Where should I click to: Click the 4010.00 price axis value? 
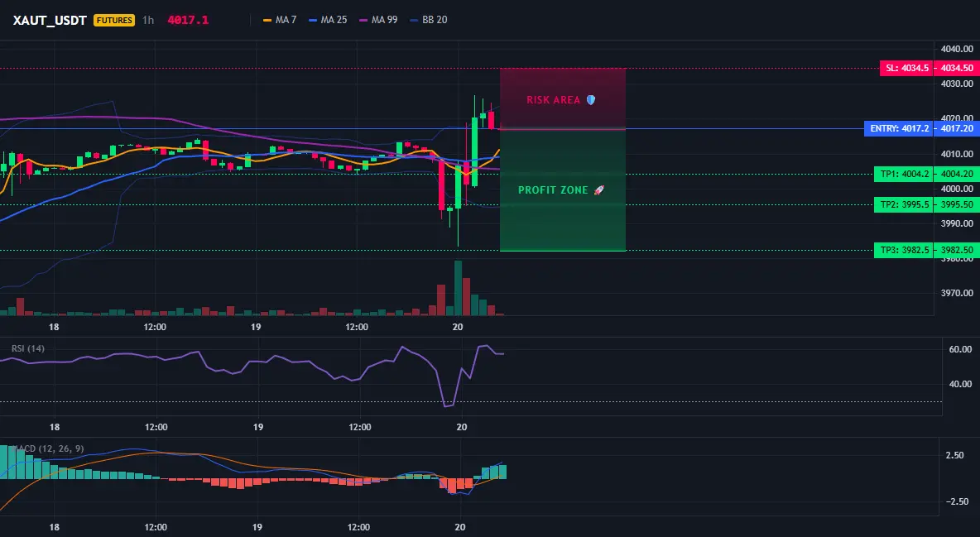[x=957, y=155]
